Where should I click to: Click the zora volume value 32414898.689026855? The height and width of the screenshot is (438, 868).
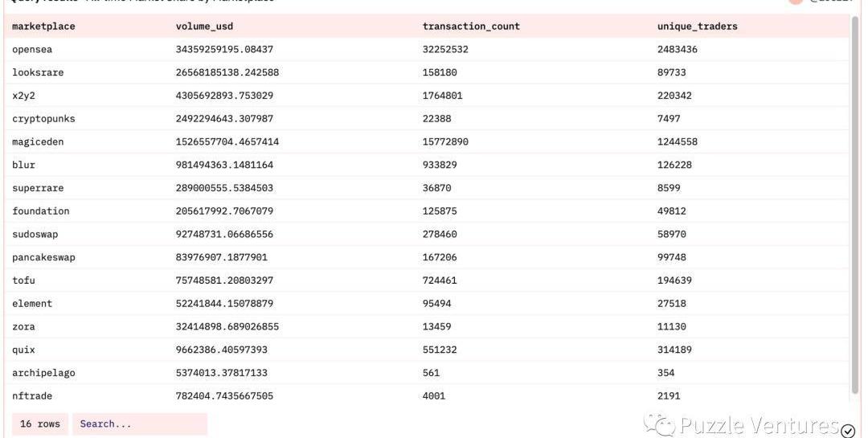tap(227, 327)
